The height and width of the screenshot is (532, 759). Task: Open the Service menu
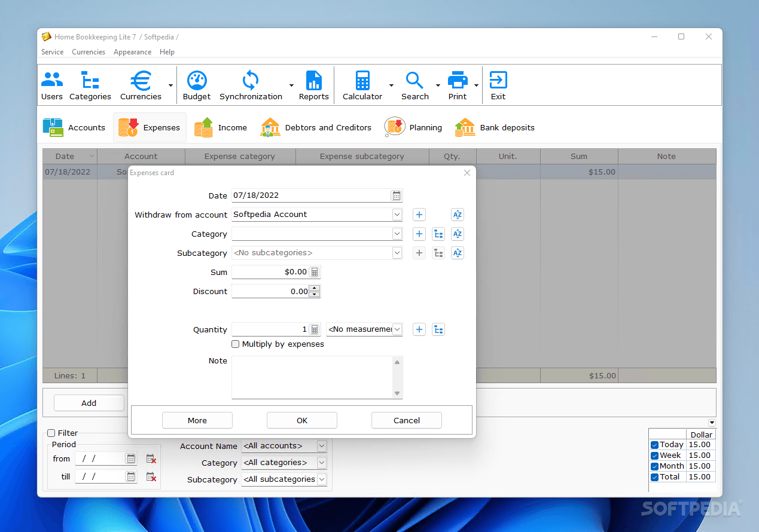(x=53, y=52)
